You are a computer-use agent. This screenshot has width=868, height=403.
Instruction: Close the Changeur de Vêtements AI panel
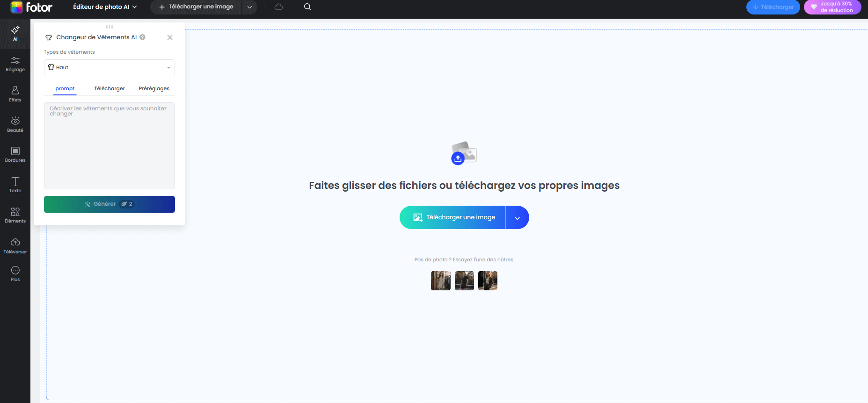tap(170, 37)
